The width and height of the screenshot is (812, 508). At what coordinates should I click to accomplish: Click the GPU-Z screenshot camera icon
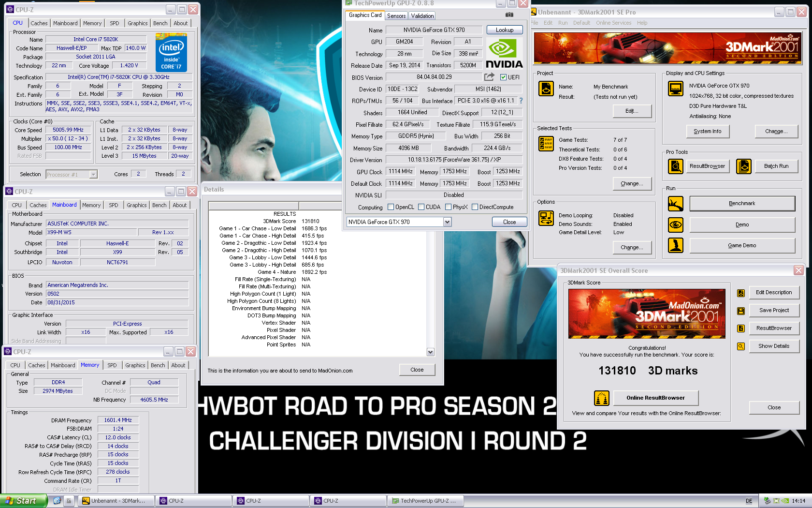pyautogui.click(x=509, y=15)
